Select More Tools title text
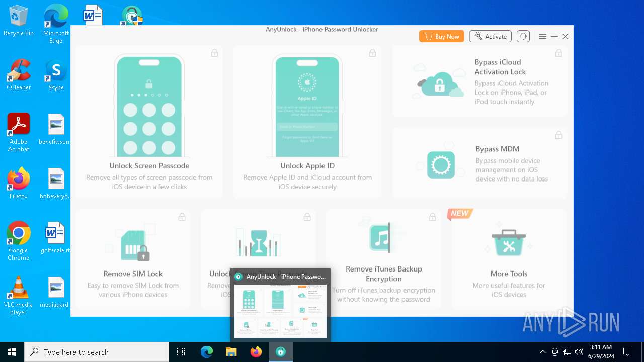644x362 pixels. (509, 274)
